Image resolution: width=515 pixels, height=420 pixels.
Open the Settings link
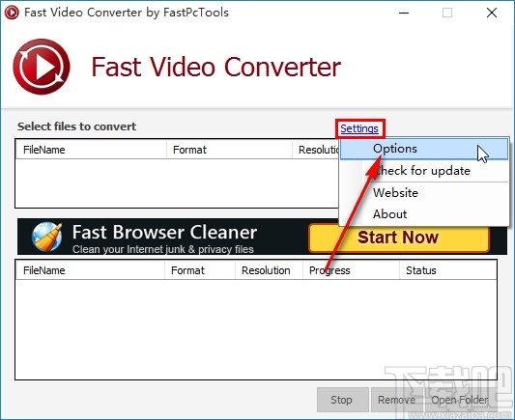[x=359, y=128]
